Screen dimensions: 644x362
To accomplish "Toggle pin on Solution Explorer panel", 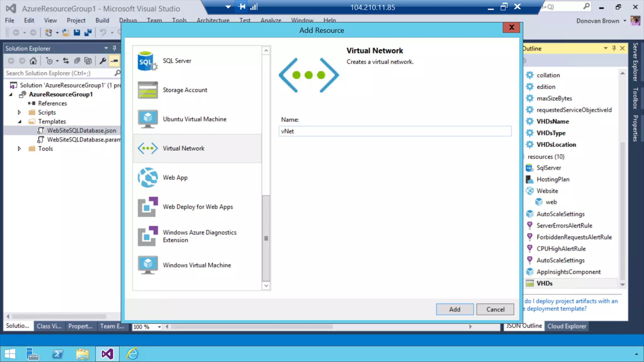I will (114, 48).
